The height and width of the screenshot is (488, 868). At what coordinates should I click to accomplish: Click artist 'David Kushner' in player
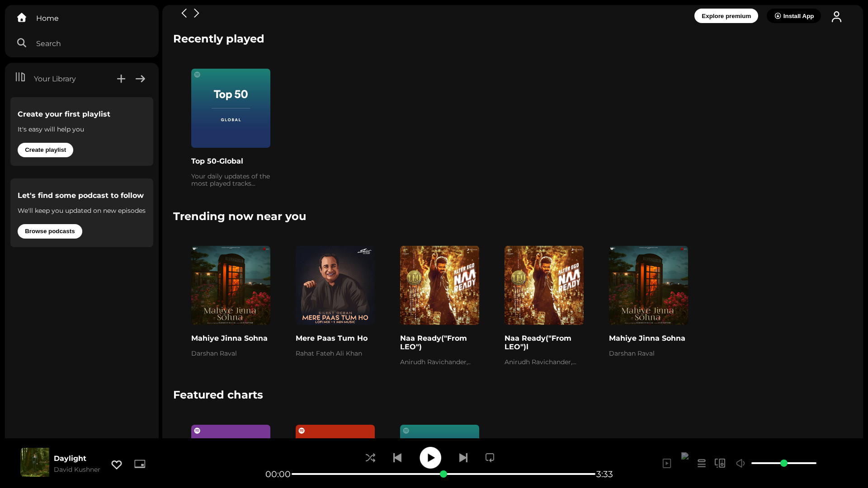(77, 469)
